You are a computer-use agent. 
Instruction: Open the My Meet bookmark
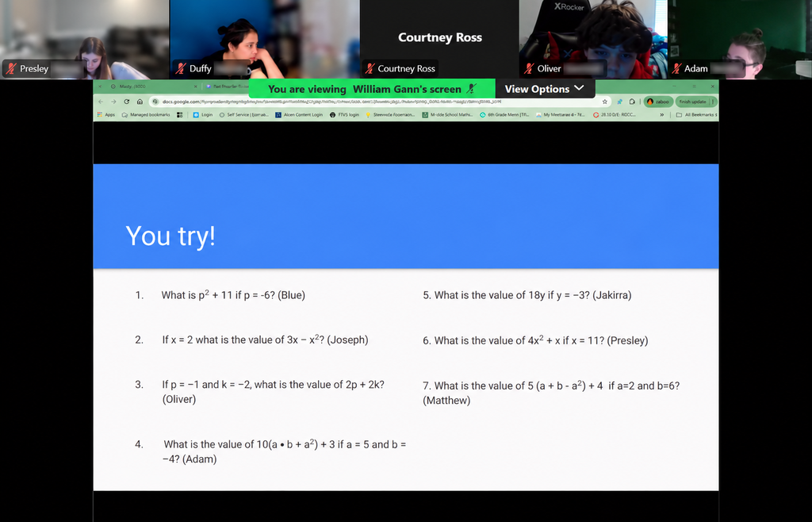click(561, 115)
